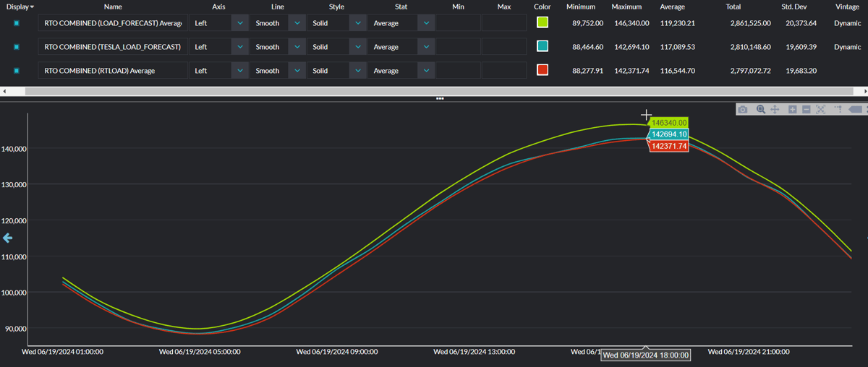Viewport: 868px width, 367px height.
Task: Click Min input for RTLOAD row
Action: [459, 71]
